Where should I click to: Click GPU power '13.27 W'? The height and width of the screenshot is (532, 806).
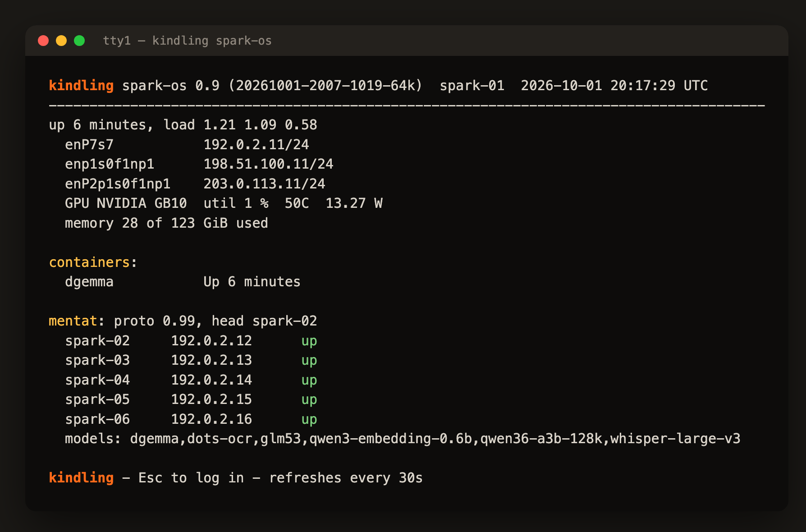tap(354, 203)
